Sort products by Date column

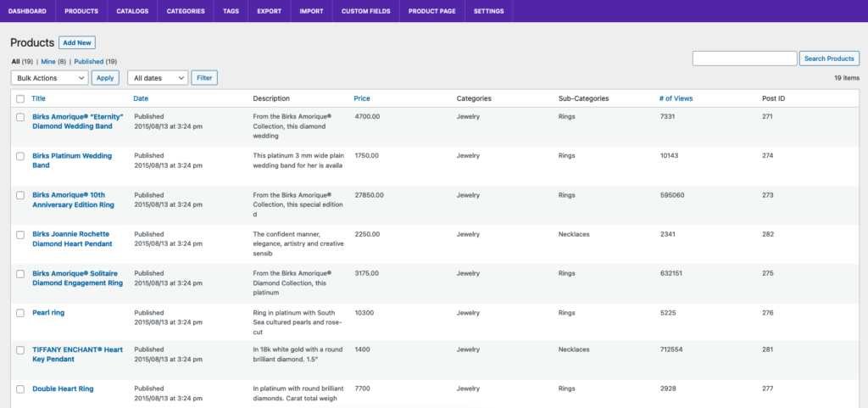tap(141, 98)
